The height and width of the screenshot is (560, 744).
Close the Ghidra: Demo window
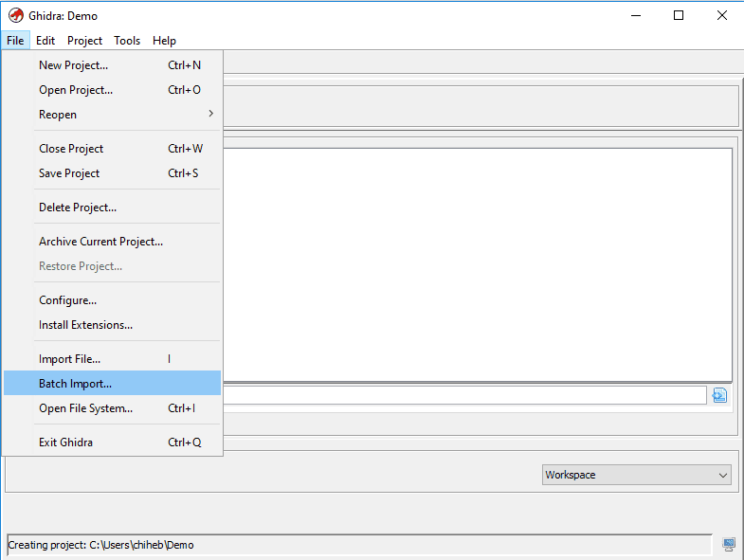click(x=721, y=16)
